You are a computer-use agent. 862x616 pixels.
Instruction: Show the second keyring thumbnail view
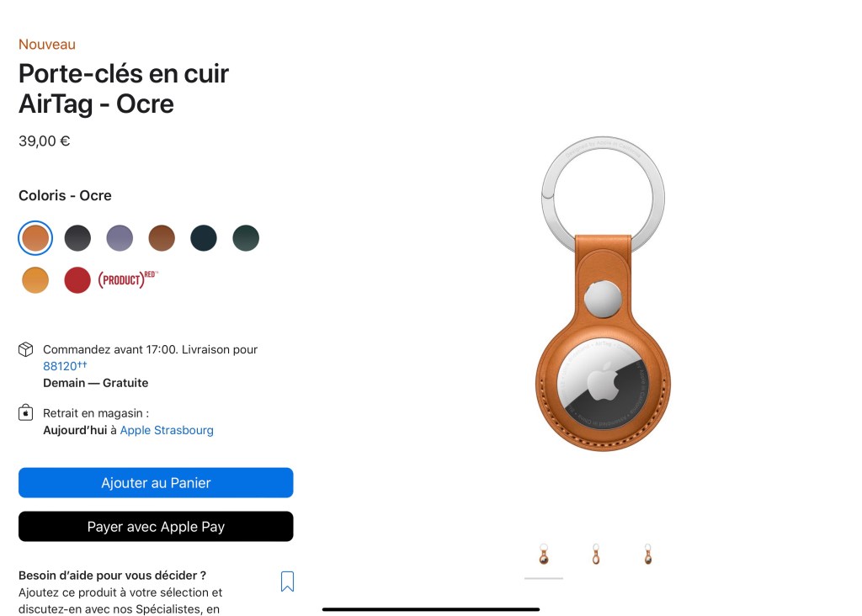tap(596, 555)
